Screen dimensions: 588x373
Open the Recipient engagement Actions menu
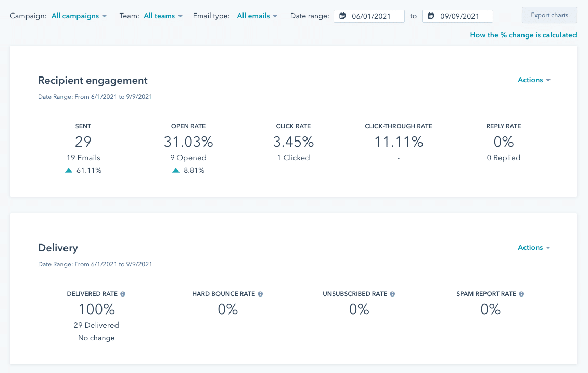pos(534,80)
